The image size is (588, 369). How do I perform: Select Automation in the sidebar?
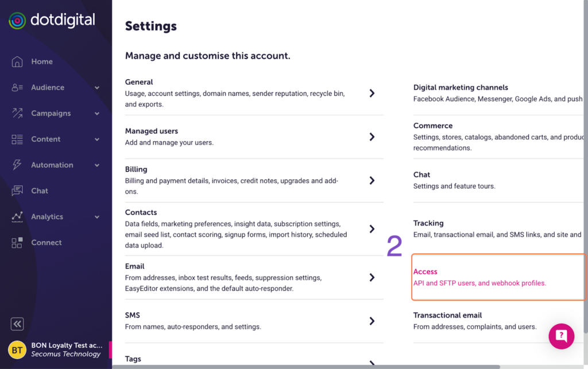coord(52,165)
